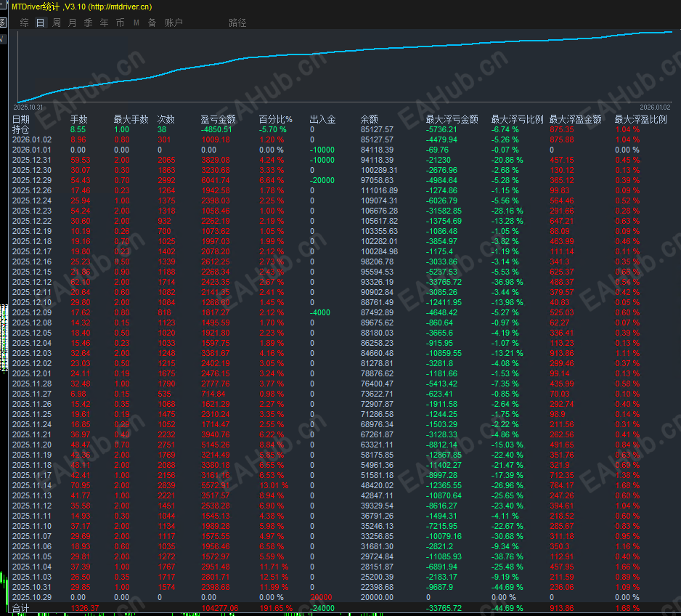Click balance value 111016.89

tap(379, 190)
